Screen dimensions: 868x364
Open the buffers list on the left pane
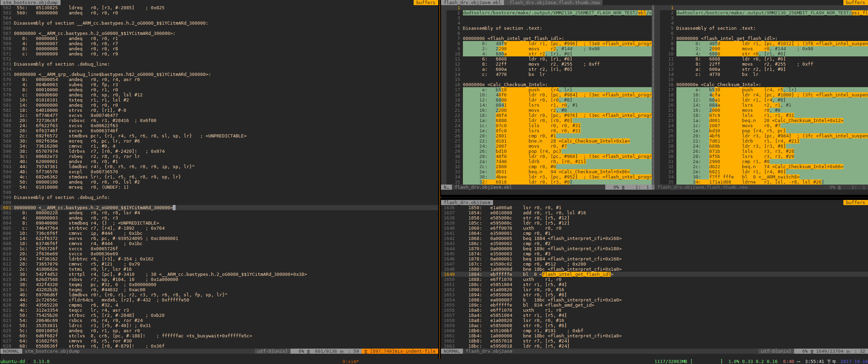pos(426,2)
